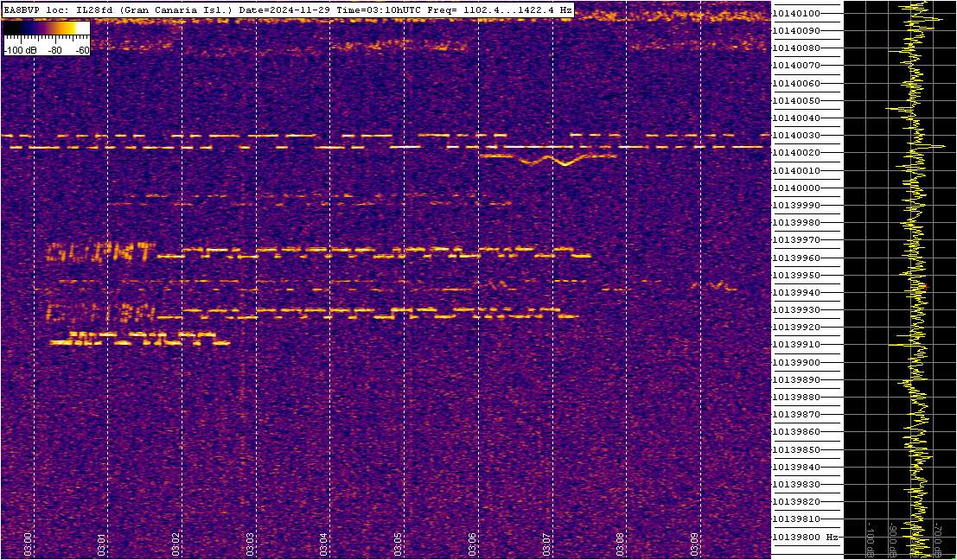Click the 03:08 time axis label
This screenshot has width=957, height=560.
(620, 543)
